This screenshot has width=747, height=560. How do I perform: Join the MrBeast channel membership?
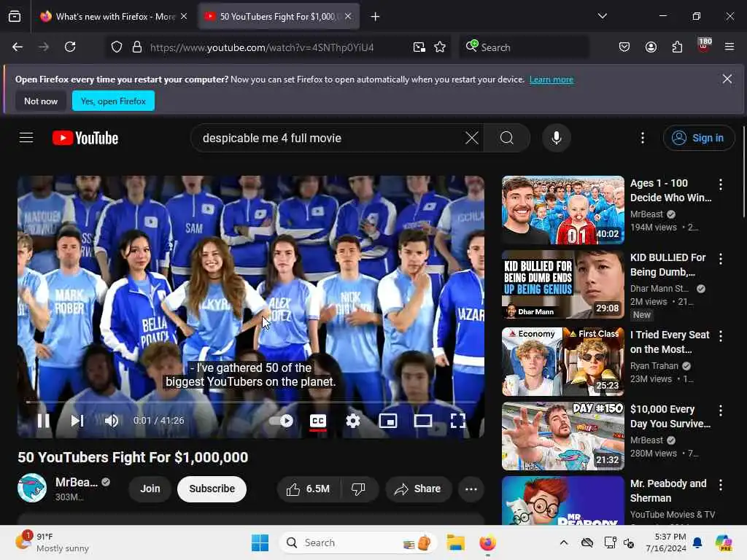[x=150, y=489]
